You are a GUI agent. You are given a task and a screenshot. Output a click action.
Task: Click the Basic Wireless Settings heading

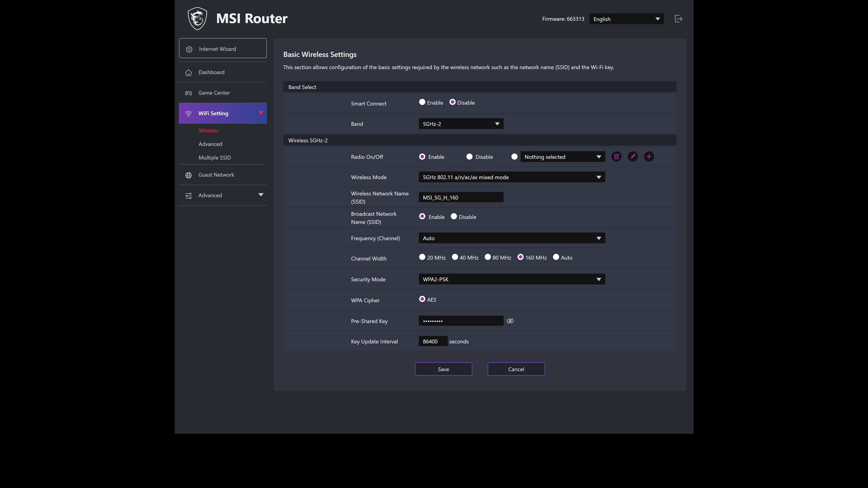[320, 54]
